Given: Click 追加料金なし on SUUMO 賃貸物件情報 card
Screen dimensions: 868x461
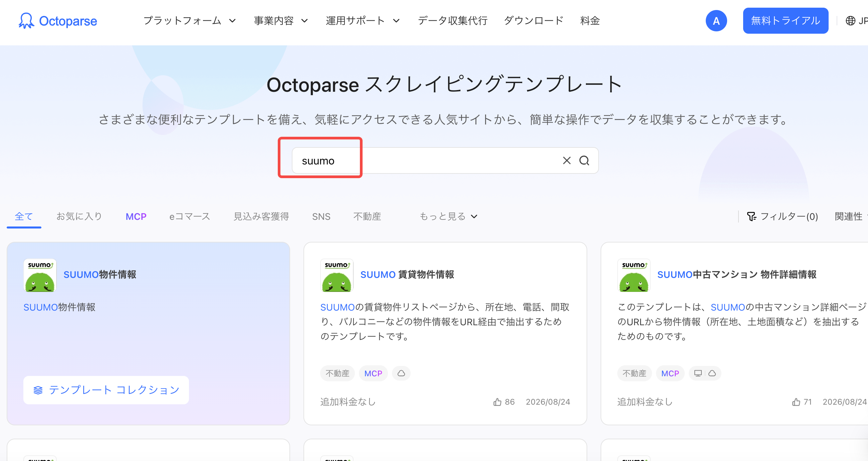Looking at the screenshot, I should [x=348, y=402].
